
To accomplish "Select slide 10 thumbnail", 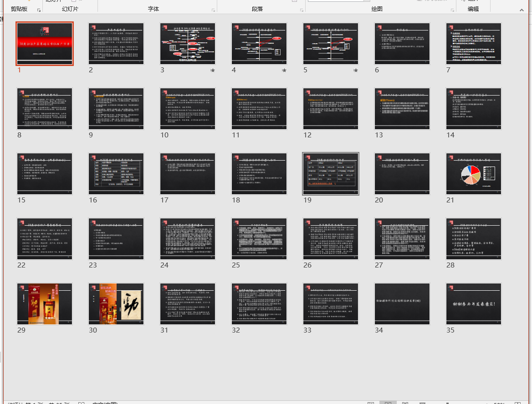I will tap(188, 109).
